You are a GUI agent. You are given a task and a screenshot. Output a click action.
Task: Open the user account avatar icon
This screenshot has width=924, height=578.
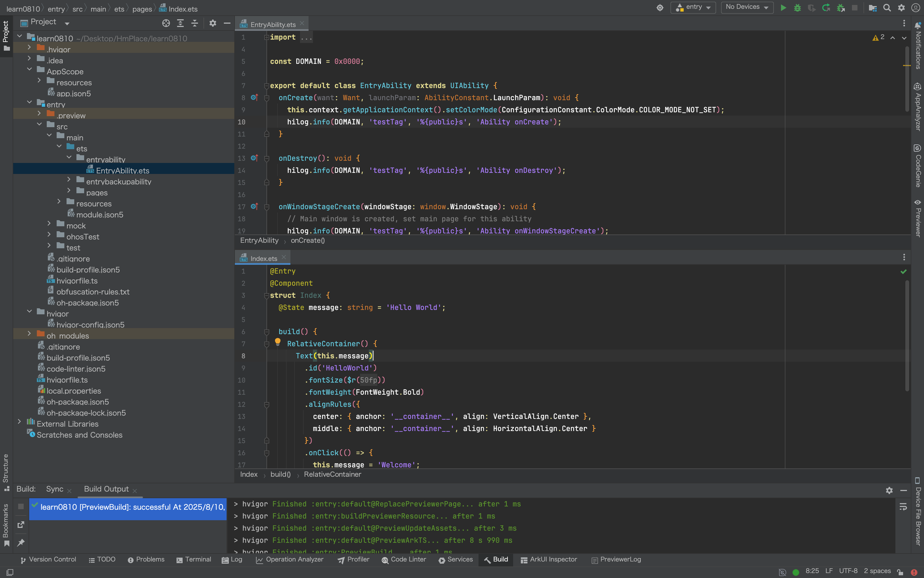[x=915, y=8]
